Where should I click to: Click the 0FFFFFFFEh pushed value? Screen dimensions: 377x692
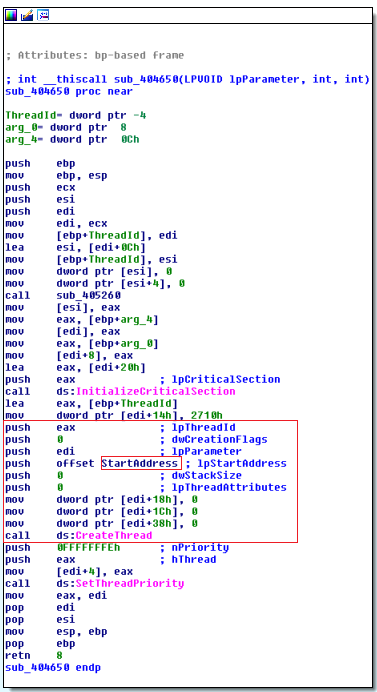(x=88, y=547)
